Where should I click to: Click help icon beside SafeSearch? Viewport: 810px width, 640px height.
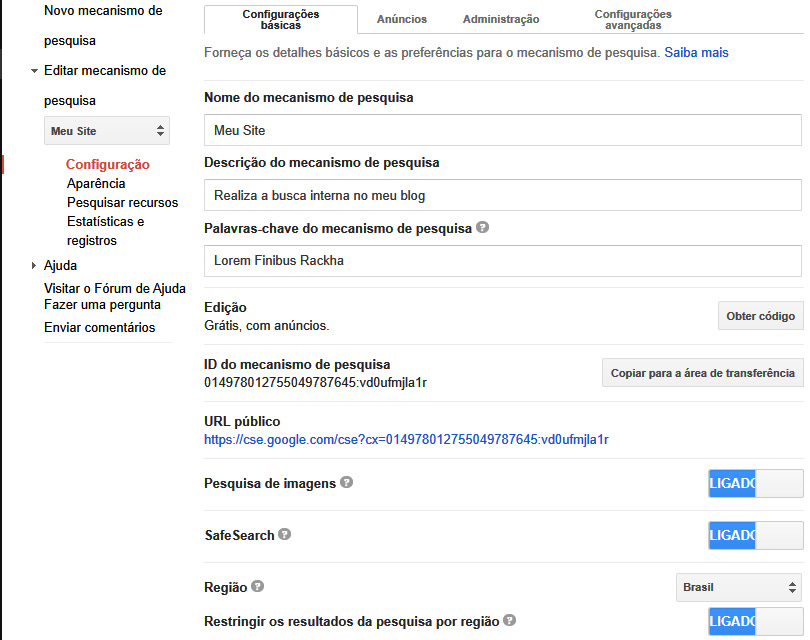tap(285, 534)
